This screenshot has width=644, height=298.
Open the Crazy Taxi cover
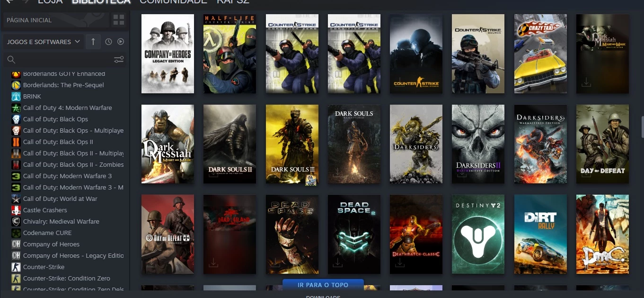point(540,54)
